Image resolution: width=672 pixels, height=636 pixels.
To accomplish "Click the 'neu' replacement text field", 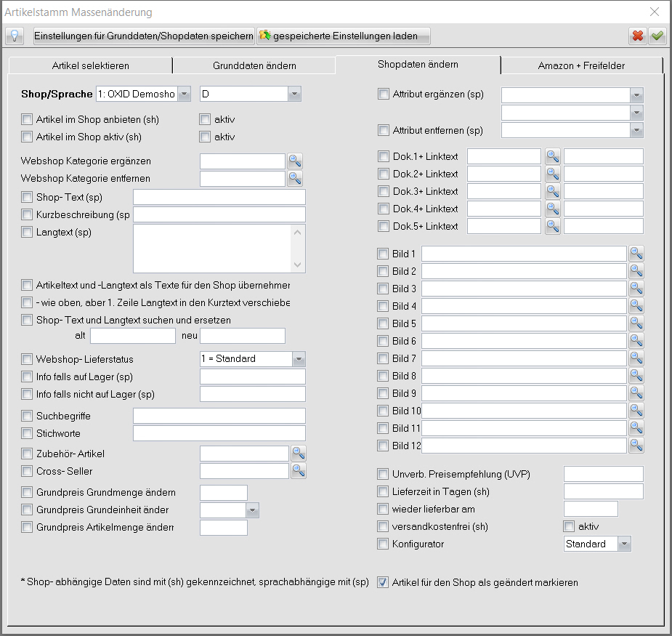I will point(243,336).
